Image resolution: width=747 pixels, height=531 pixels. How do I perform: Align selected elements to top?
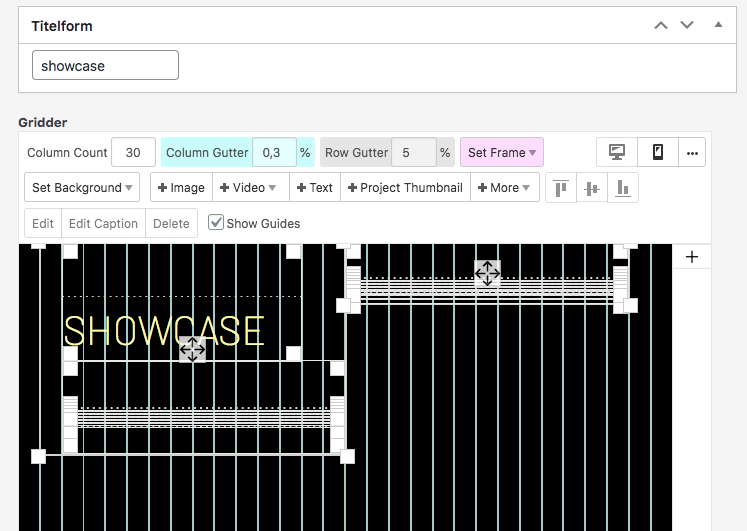[x=561, y=187]
